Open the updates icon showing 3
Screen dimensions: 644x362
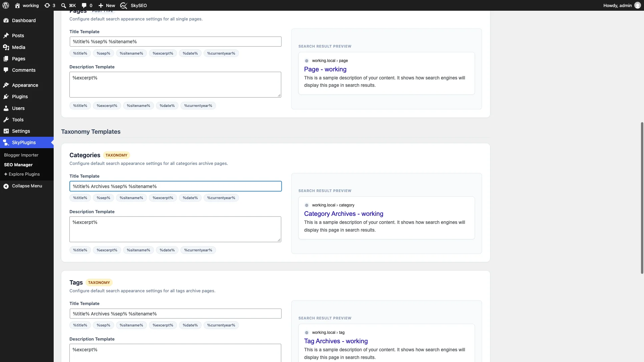tap(50, 5)
